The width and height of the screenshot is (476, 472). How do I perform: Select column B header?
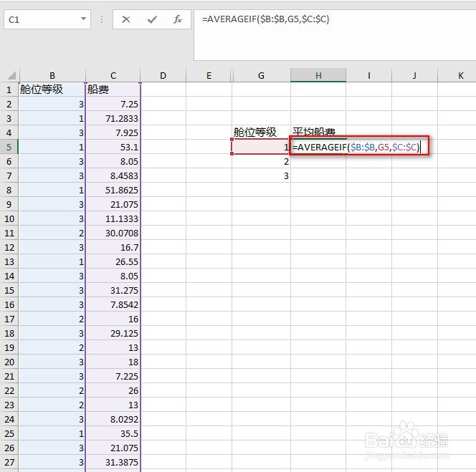point(52,75)
